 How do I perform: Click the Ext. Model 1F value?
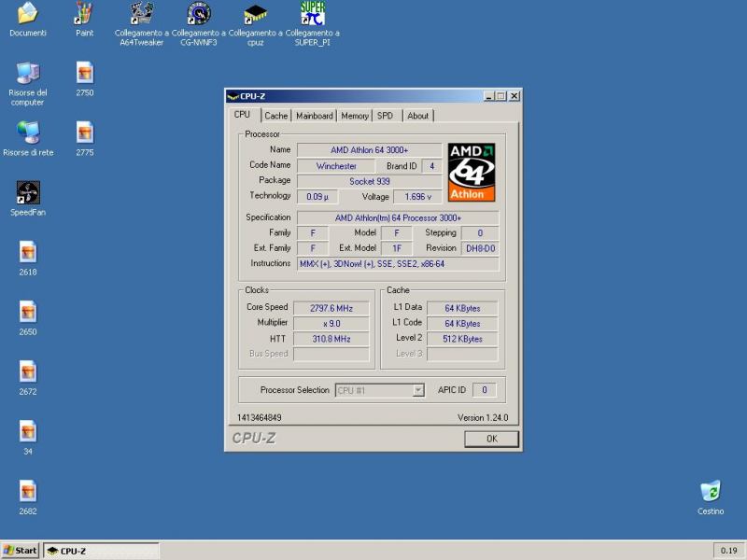click(x=396, y=248)
